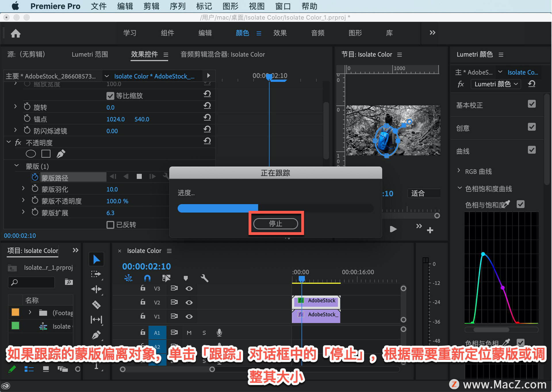Toggle animation stopwatch for 蒙版路径
The image size is (552, 392).
(35, 177)
